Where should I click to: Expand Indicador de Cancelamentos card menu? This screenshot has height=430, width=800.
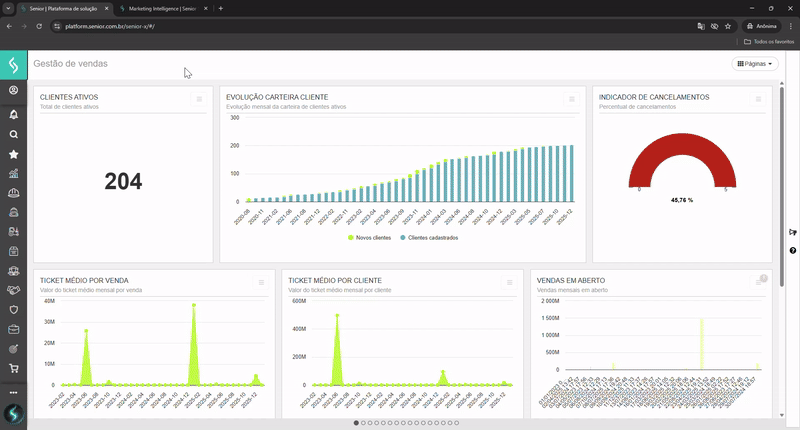[x=758, y=99]
